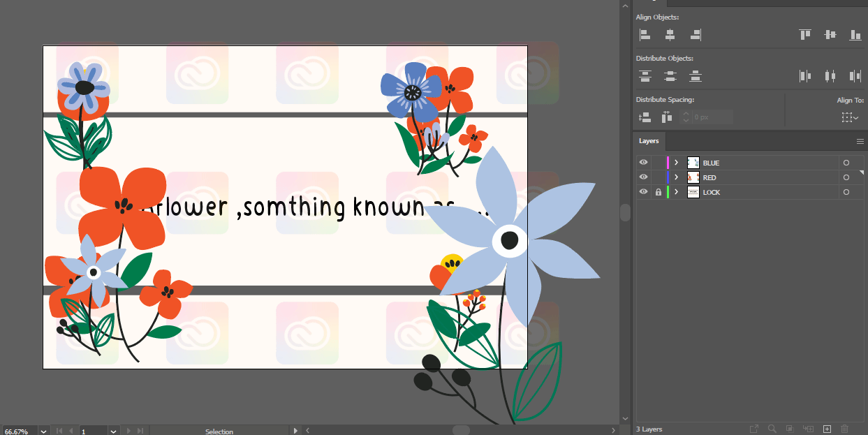Open the Align To dropdown
The image size is (868, 435).
point(850,117)
